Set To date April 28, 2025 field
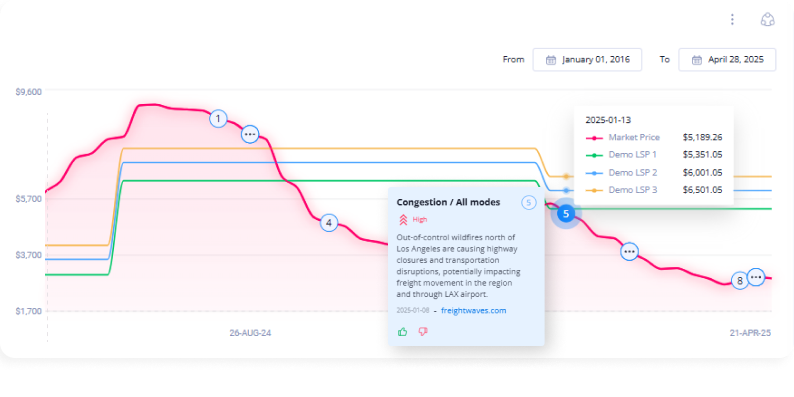Viewport: 794px width, 397px height. point(727,60)
